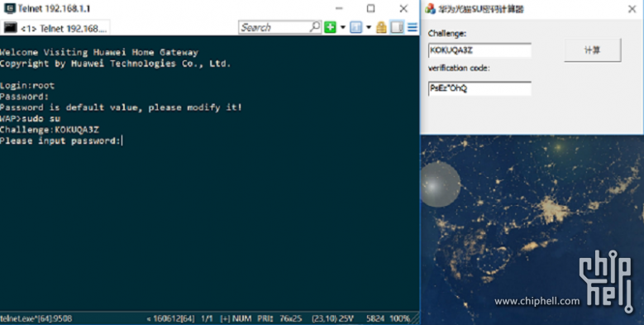644x325 pixels.
Task: Click the green new console plus icon
Action: [x=330, y=27]
